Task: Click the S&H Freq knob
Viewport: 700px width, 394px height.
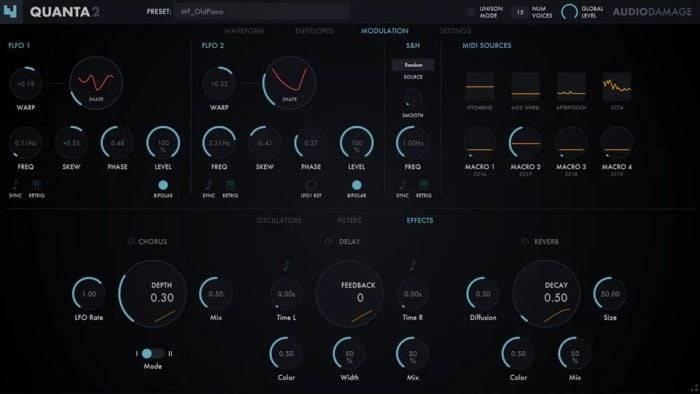Action: click(412, 143)
